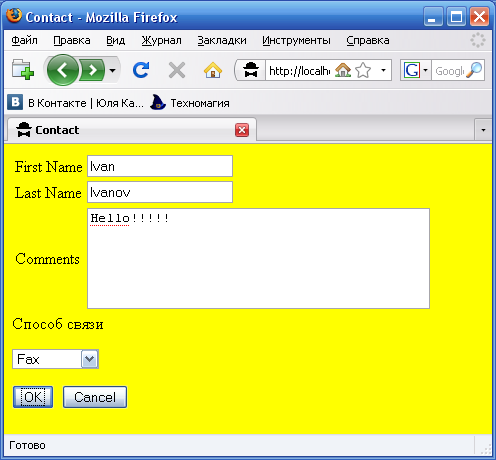Click the First Name label

click(48, 167)
